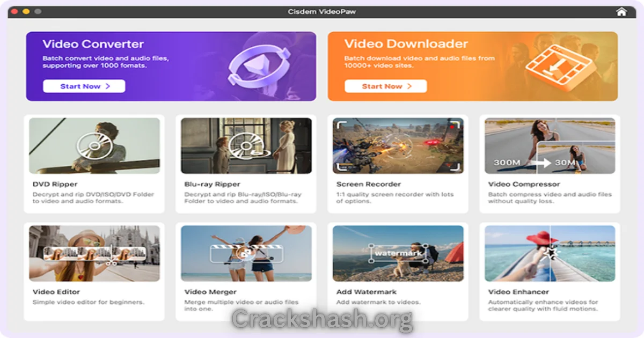Open the DVD Ripper thumbnail

pos(94,145)
